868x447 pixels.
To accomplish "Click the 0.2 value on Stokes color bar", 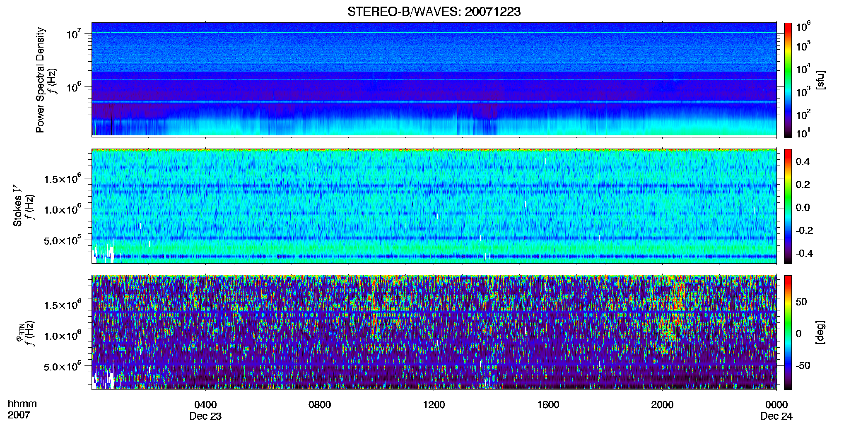I will [803, 185].
